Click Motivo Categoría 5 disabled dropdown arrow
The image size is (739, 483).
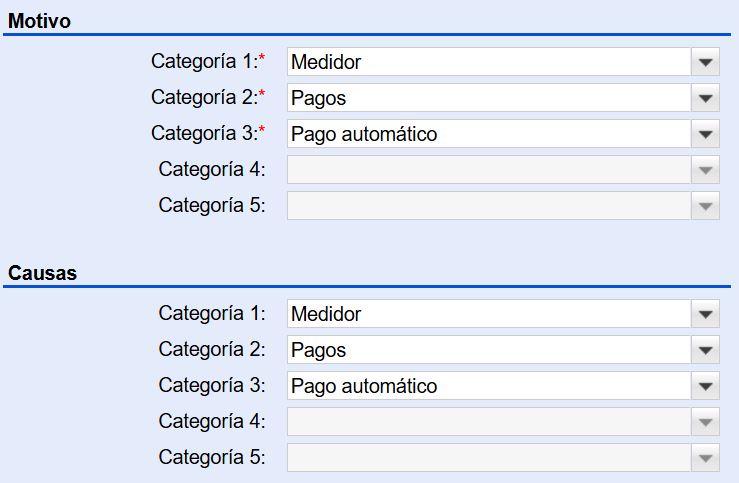pos(705,205)
